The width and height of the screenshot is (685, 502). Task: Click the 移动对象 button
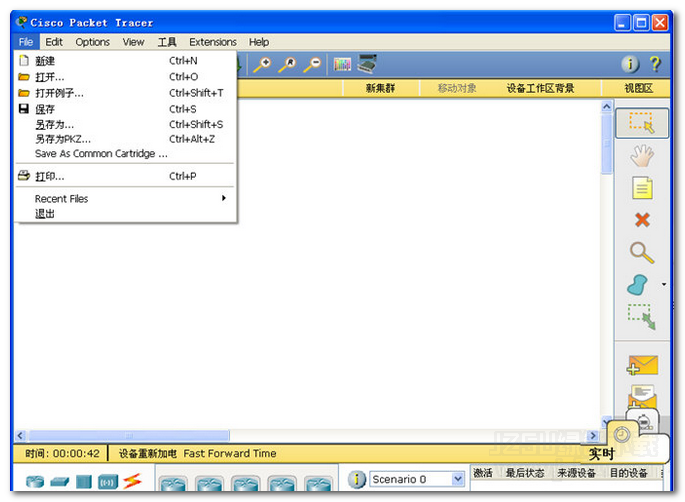point(457,88)
